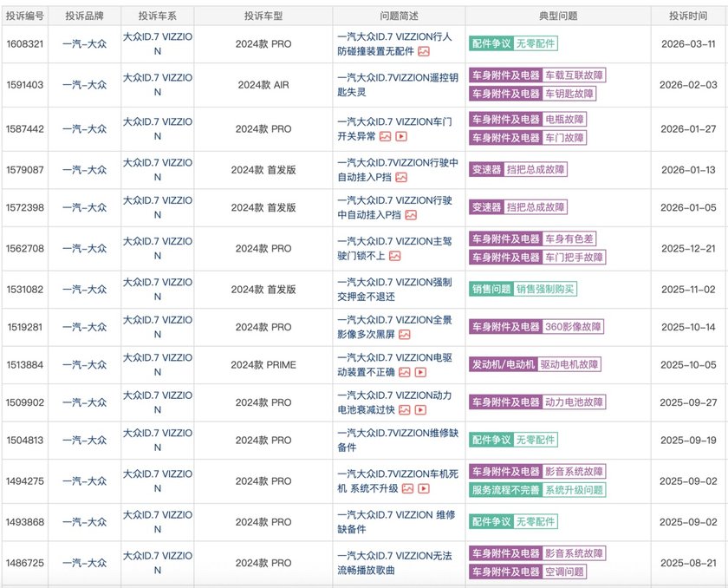Select the 销售强制购买 tag

point(545,289)
